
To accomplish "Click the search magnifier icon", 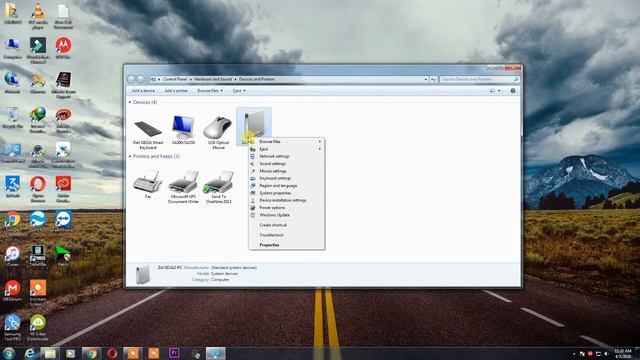I will pyautogui.click(x=516, y=79).
